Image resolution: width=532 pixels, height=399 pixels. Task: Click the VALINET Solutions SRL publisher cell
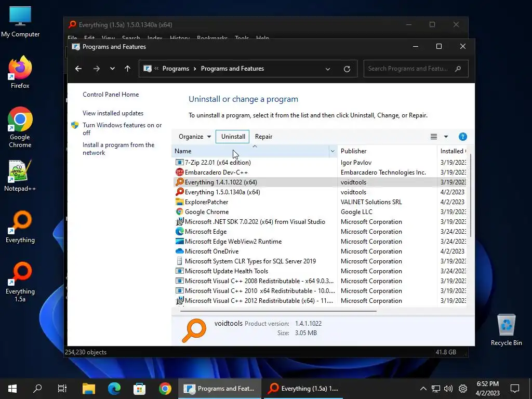[371, 202]
